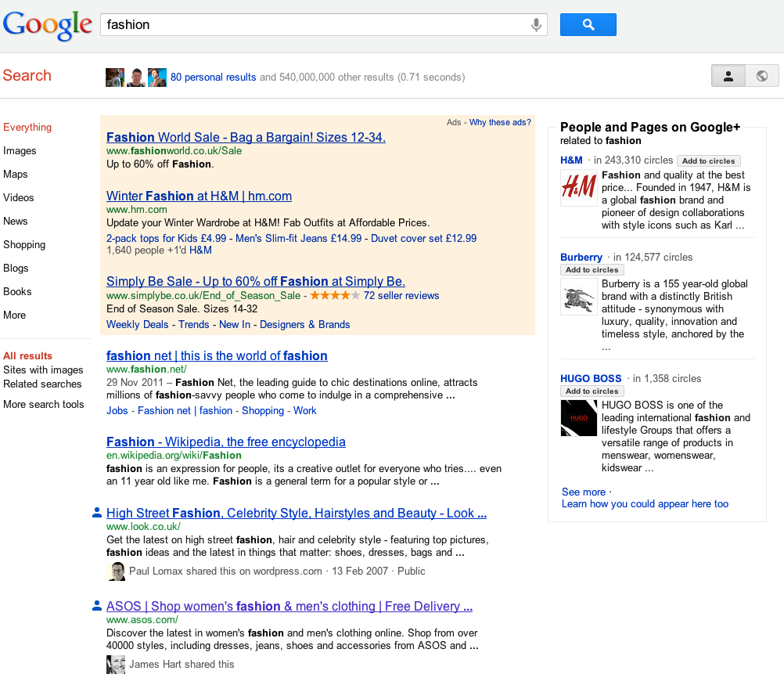This screenshot has width=784, height=685.
Task: Open Burberry Google+ page name link
Action: coord(581,258)
